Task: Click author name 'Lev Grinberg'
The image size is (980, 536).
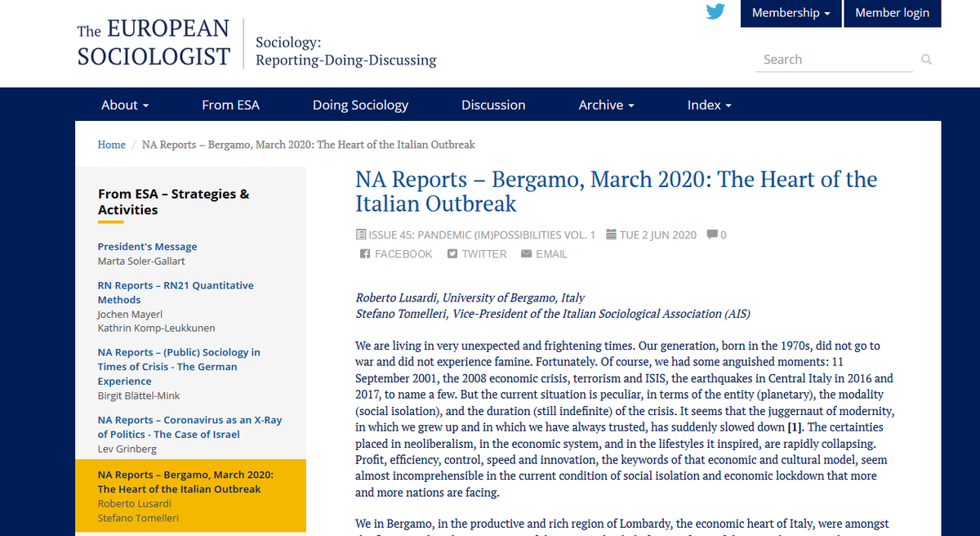Action: [x=126, y=449]
